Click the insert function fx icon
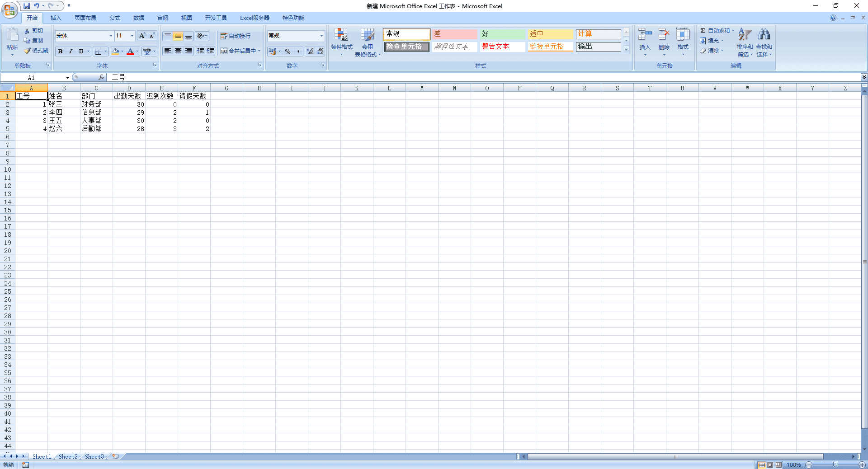 point(101,78)
